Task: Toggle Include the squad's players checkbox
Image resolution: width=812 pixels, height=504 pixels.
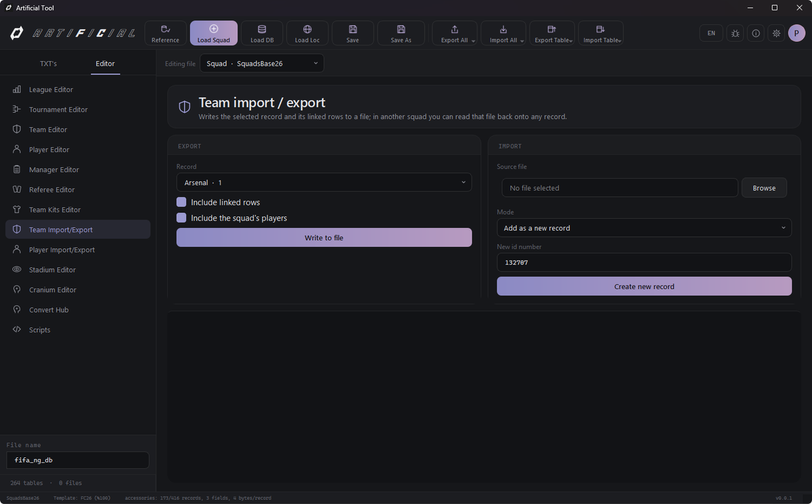Action: click(181, 218)
